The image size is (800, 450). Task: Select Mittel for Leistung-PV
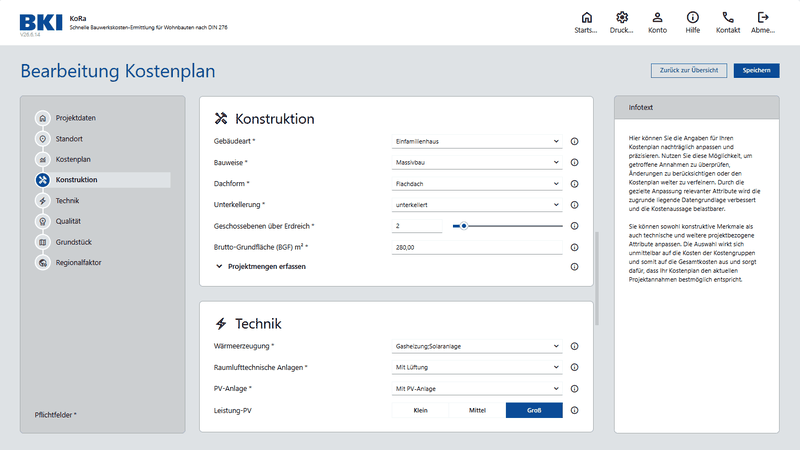click(x=478, y=410)
